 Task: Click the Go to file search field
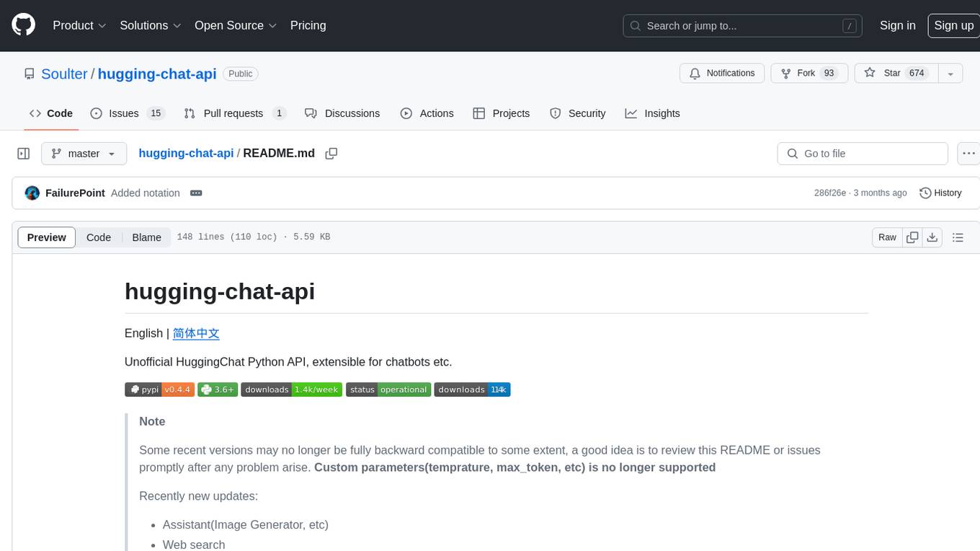(x=863, y=154)
